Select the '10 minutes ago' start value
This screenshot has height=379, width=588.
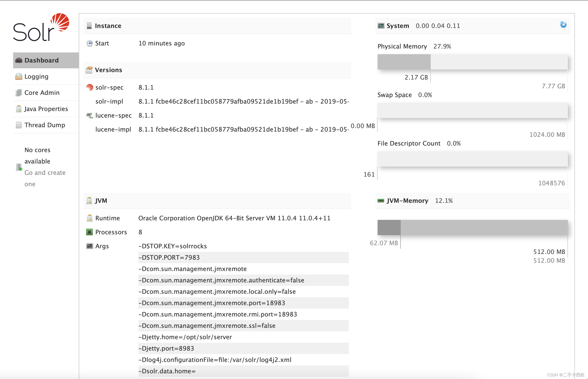tap(161, 43)
